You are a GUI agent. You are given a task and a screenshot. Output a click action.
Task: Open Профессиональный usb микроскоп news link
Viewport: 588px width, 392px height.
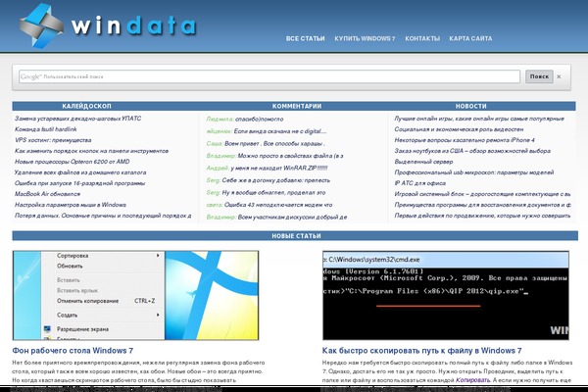point(473,172)
